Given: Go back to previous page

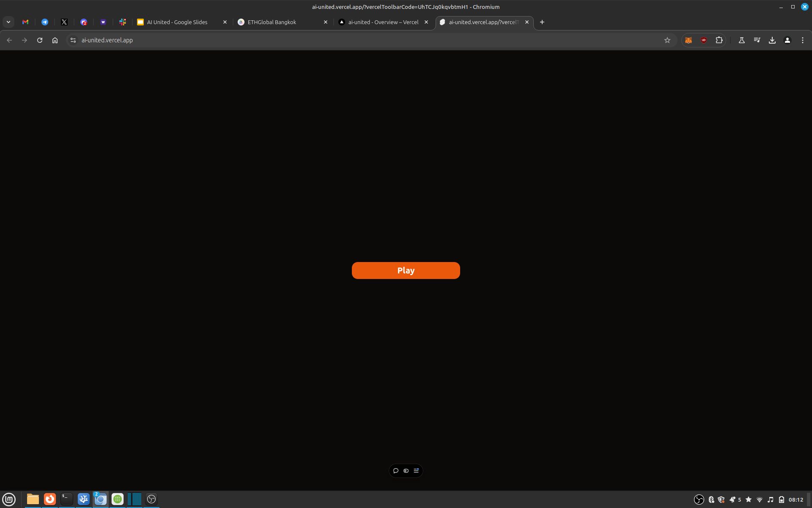Looking at the screenshot, I should (x=9, y=40).
